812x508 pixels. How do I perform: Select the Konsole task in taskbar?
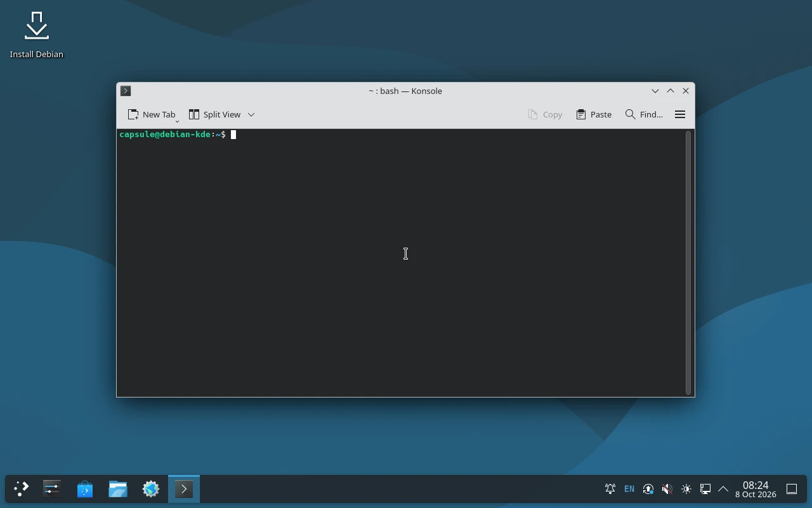coord(184,489)
